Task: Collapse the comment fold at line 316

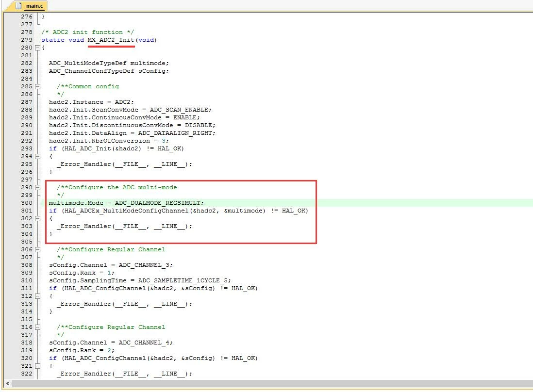Action: [38, 327]
